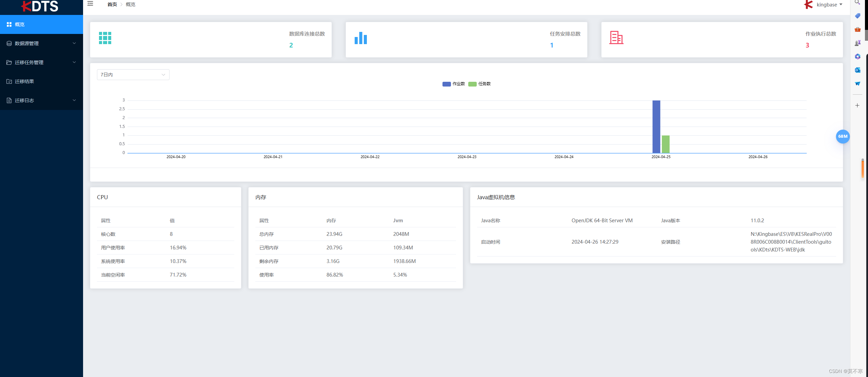Click the blue bar chart tasks icon
868x377 pixels.
point(361,38)
